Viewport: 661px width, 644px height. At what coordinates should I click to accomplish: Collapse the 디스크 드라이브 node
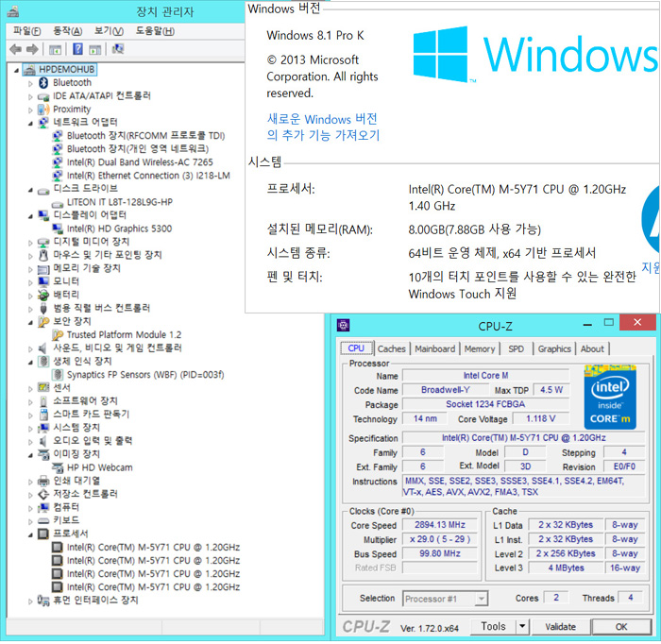[x=30, y=190]
